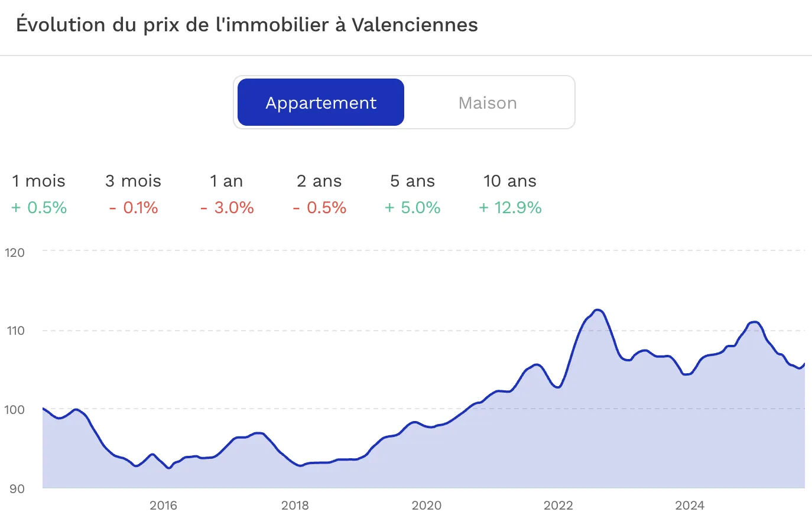Click the -3.0% red value
Screen dimensions: 812x522
point(226,208)
